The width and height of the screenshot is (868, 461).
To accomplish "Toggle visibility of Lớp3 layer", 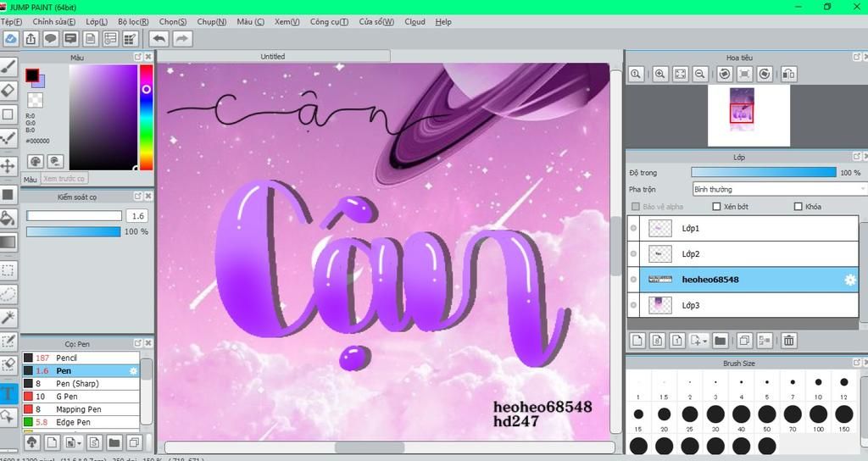I will (634, 305).
